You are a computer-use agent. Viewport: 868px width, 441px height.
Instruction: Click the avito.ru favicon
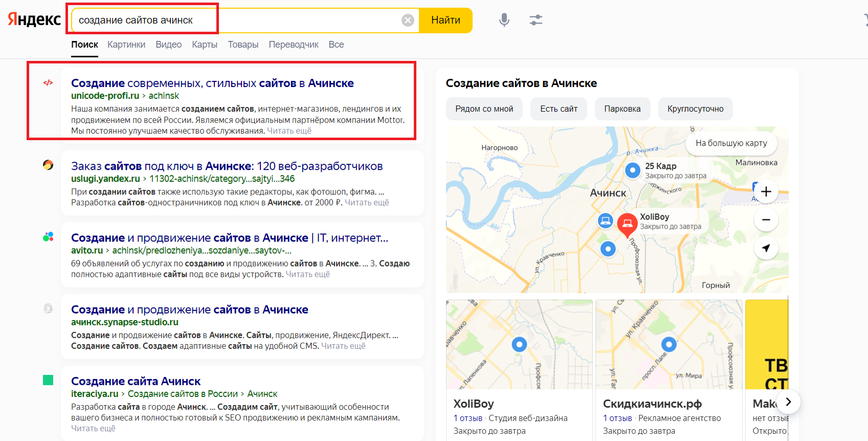click(x=48, y=237)
